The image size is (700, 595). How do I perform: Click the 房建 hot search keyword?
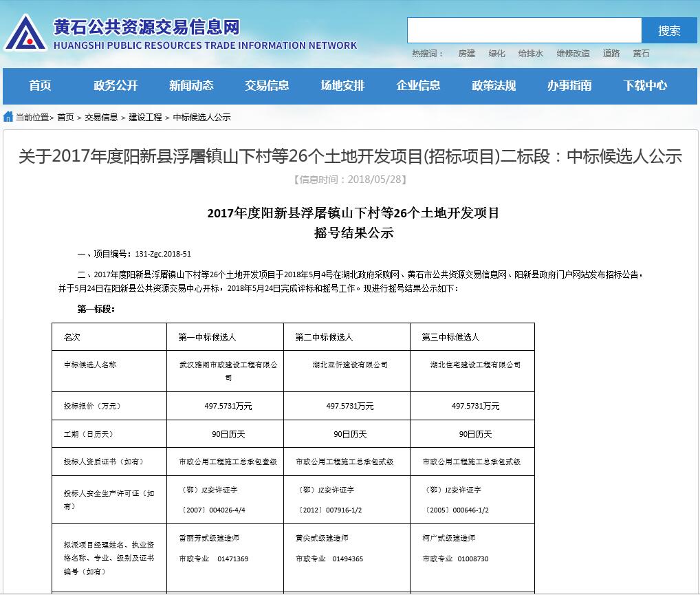click(467, 53)
